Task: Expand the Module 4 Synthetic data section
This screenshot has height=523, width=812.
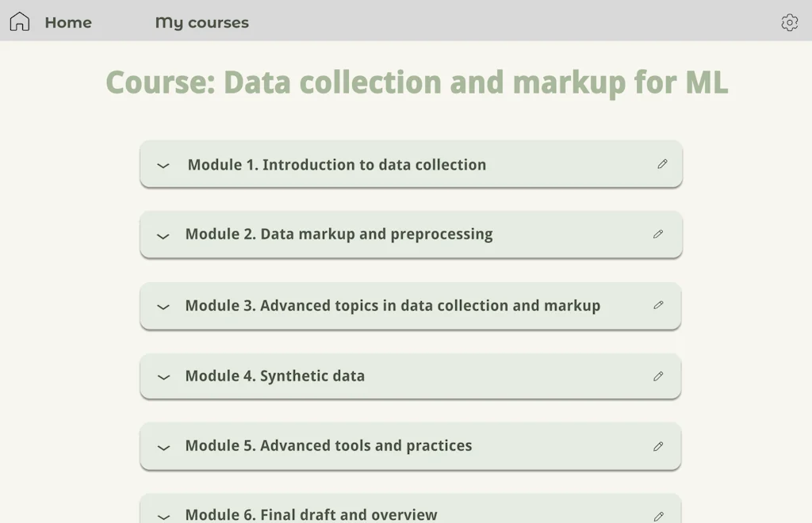Action: coord(163,377)
